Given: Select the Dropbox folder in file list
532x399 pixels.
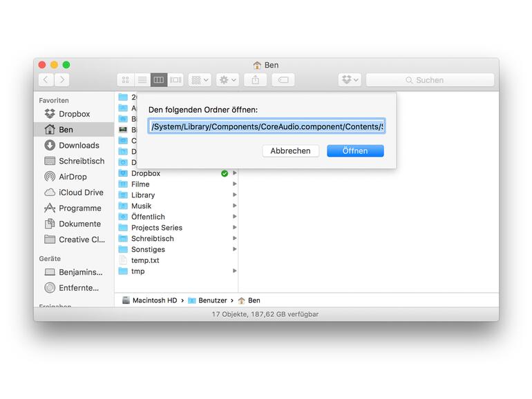Looking at the screenshot, I should [x=176, y=173].
